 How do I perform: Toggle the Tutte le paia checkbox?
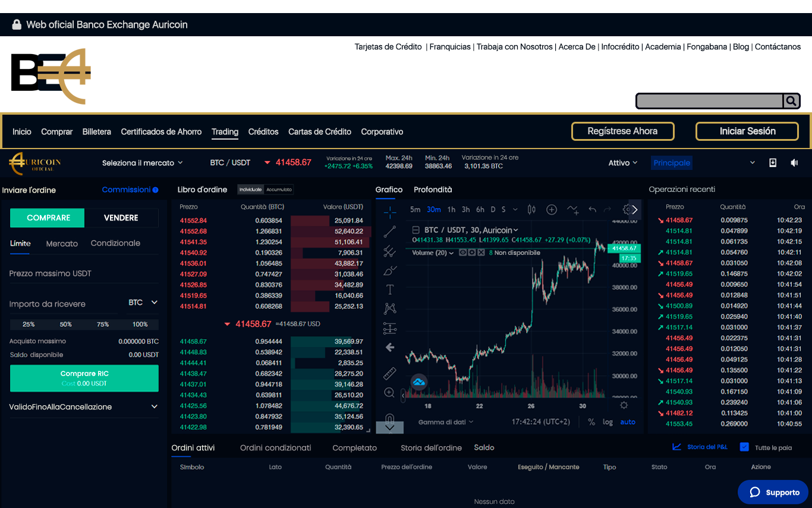[x=744, y=447]
